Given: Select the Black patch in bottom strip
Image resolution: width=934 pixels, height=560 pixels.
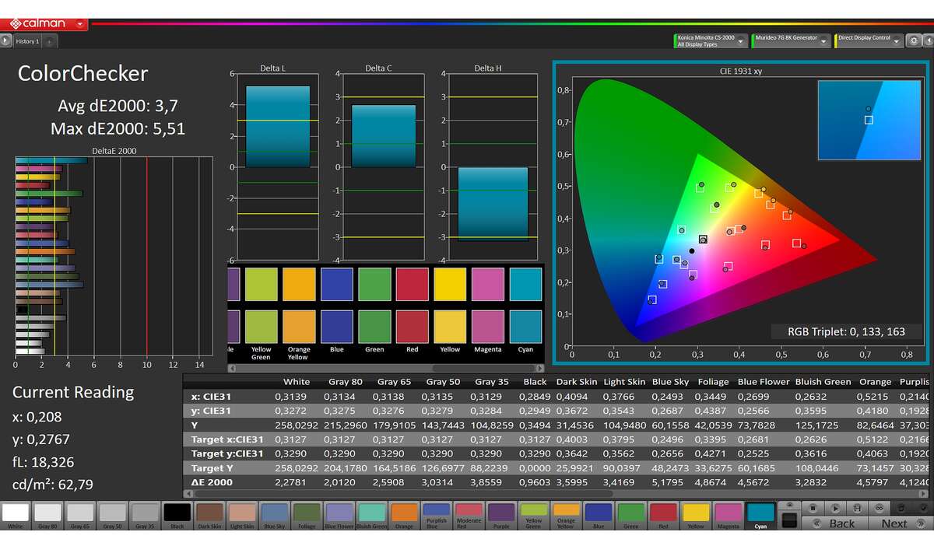Looking at the screenshot, I should pos(177,513).
